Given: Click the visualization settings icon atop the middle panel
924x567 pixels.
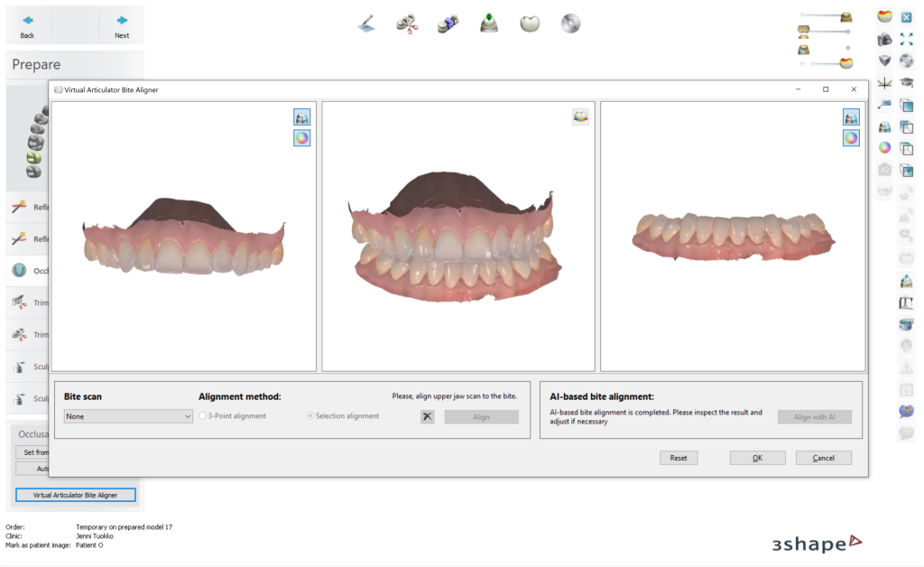Looking at the screenshot, I should [581, 116].
